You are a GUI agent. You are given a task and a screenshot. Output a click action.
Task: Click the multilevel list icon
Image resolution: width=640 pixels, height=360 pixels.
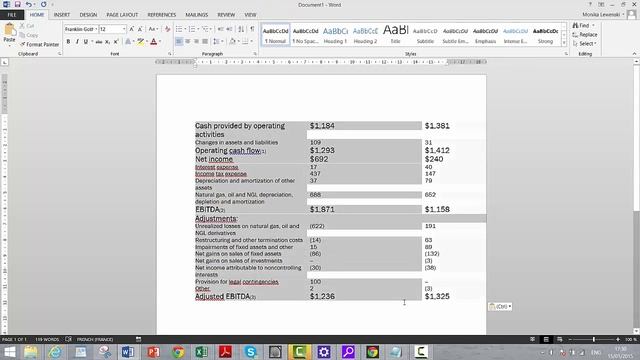tap(205, 29)
